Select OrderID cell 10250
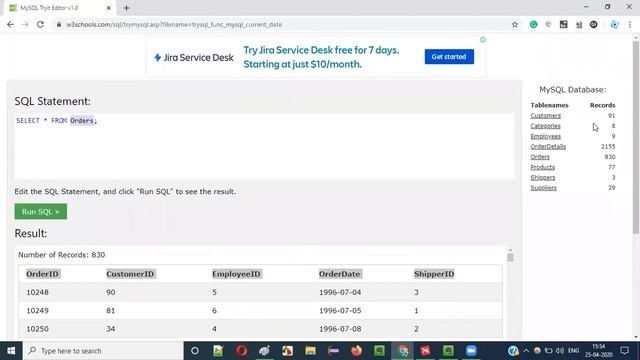This screenshot has width=640, height=360. pyautogui.click(x=38, y=329)
